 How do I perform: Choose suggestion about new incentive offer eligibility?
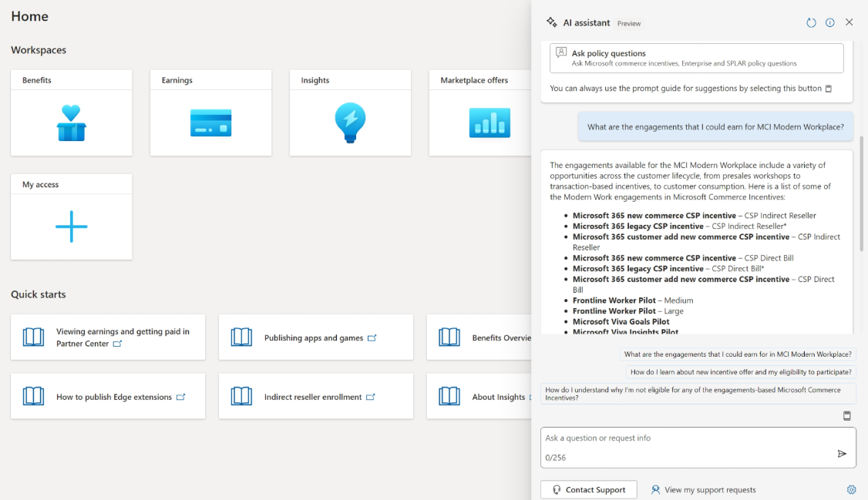741,371
